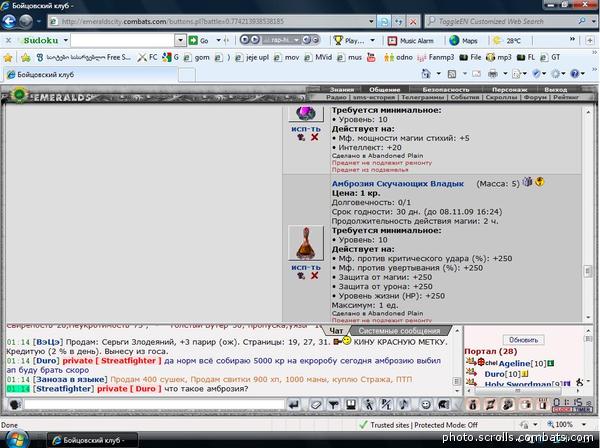Image resolution: width=600 pixels, height=448 pixels.
Task: Click the inventory panel vertical scrollbar thumb
Action: 588,271
